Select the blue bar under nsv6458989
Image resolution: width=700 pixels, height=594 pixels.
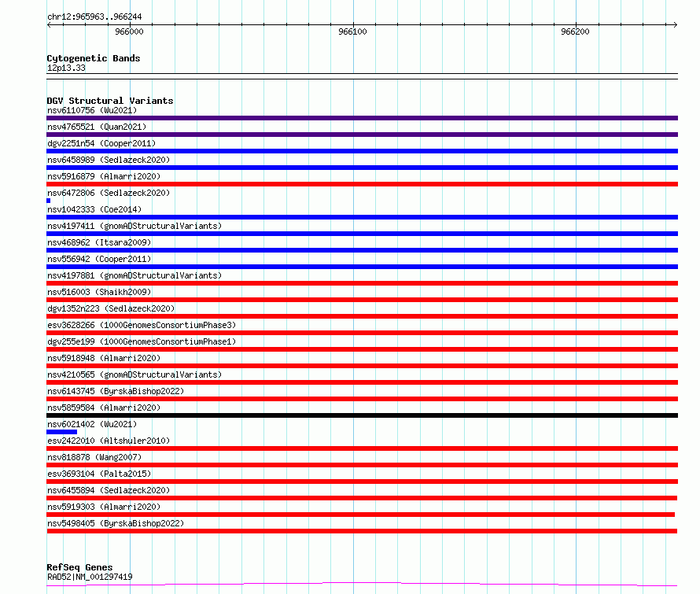pyautogui.click(x=362, y=168)
